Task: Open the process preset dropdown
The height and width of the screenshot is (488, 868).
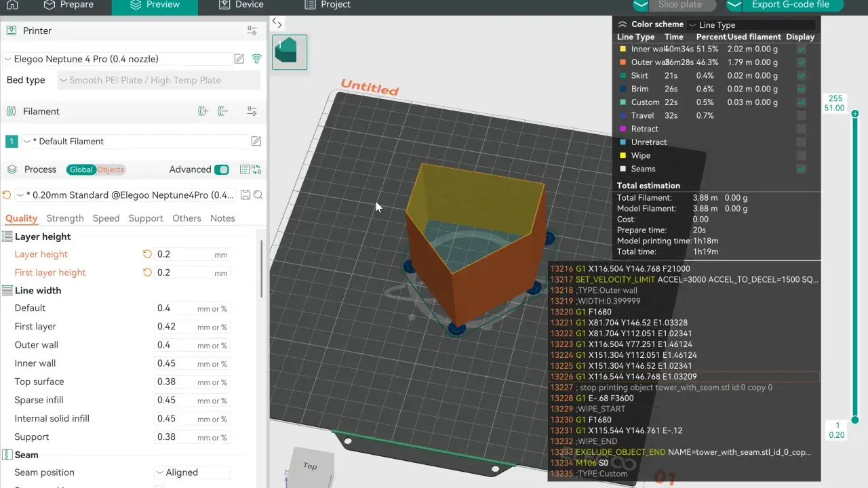Action: pyautogui.click(x=125, y=195)
